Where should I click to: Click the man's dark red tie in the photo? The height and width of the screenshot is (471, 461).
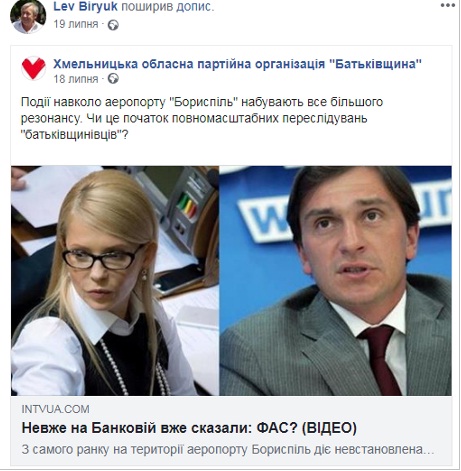pos(382,360)
